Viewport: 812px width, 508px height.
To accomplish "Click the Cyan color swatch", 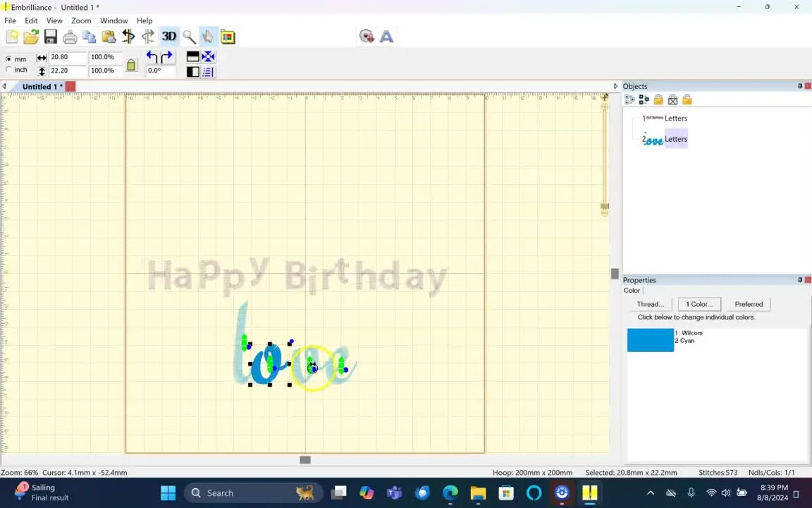I will (651, 340).
